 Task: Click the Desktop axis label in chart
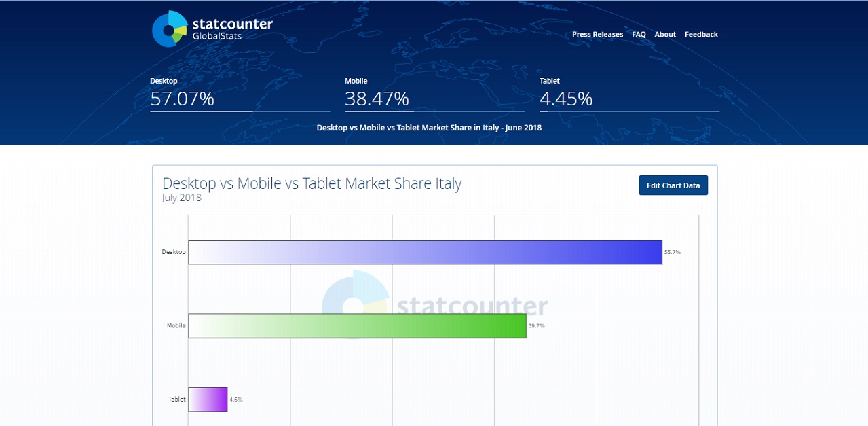[174, 252]
